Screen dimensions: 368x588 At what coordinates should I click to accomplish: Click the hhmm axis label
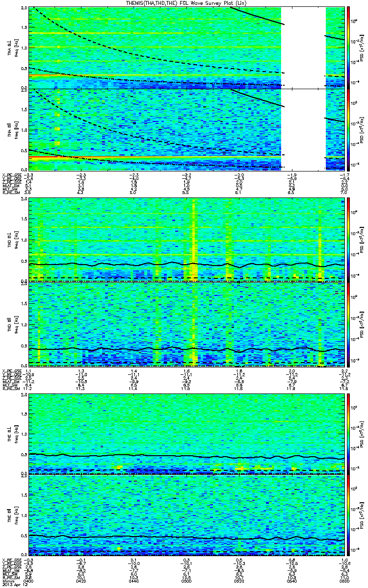click(x=7, y=580)
